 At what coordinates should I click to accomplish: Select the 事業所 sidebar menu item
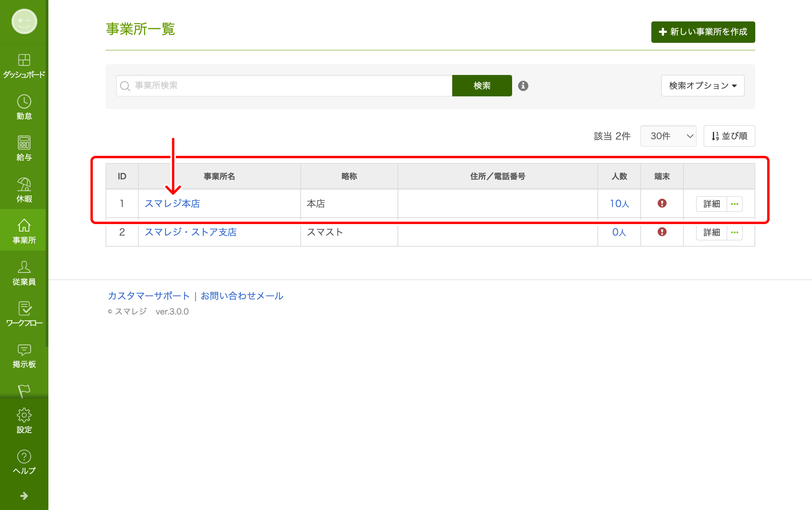24,231
